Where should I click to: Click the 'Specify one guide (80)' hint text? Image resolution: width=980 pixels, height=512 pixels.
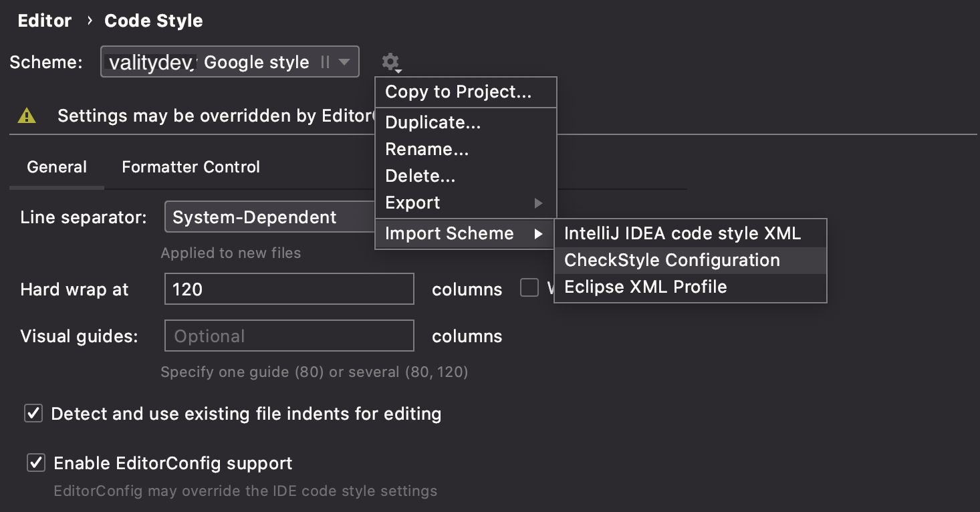(x=314, y=372)
